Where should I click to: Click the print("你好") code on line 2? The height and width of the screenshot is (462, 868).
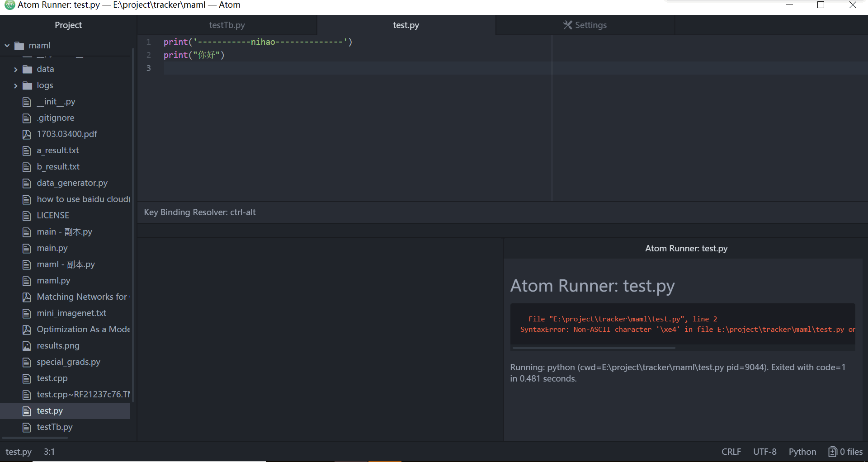(194, 55)
